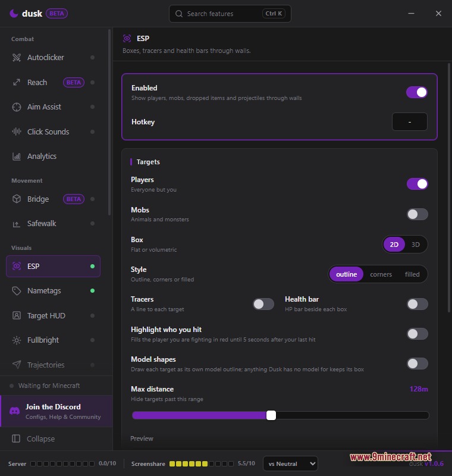Click the Discord logo icon

14,411
